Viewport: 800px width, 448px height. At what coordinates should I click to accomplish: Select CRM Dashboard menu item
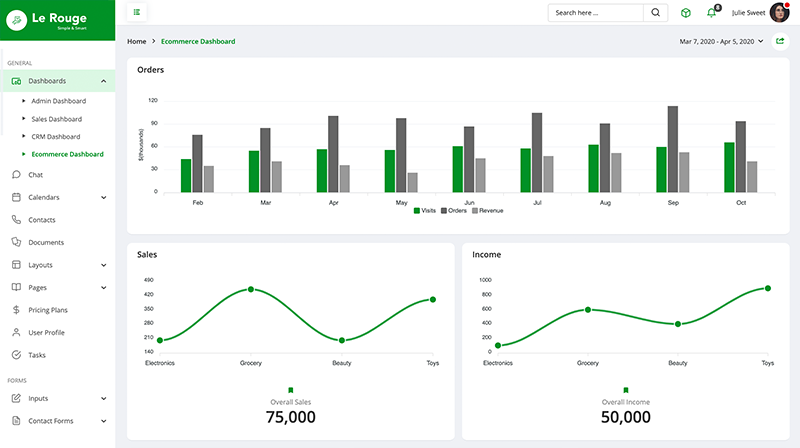tap(56, 137)
